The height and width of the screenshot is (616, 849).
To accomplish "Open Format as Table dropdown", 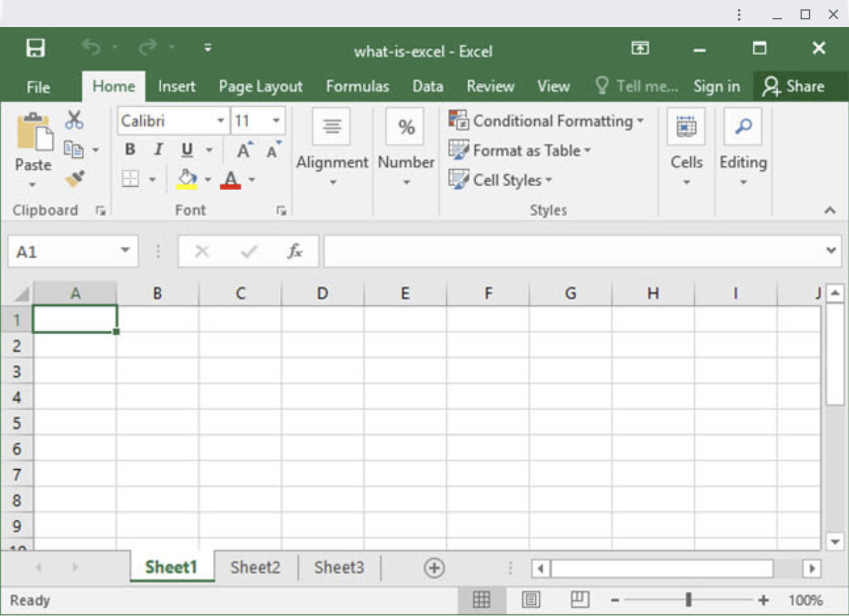I will (x=520, y=150).
